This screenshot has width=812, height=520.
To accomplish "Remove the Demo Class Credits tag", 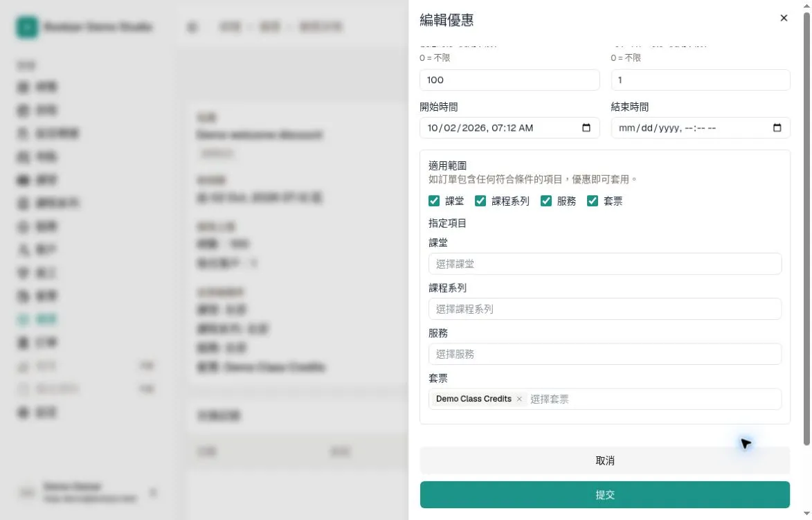I will [519, 399].
